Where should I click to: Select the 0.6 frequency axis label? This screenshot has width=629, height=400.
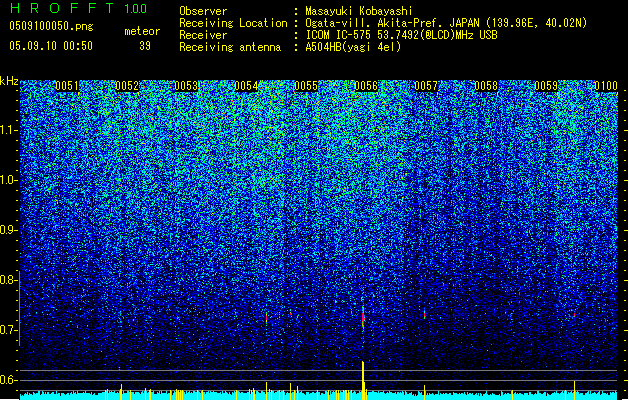(9, 380)
